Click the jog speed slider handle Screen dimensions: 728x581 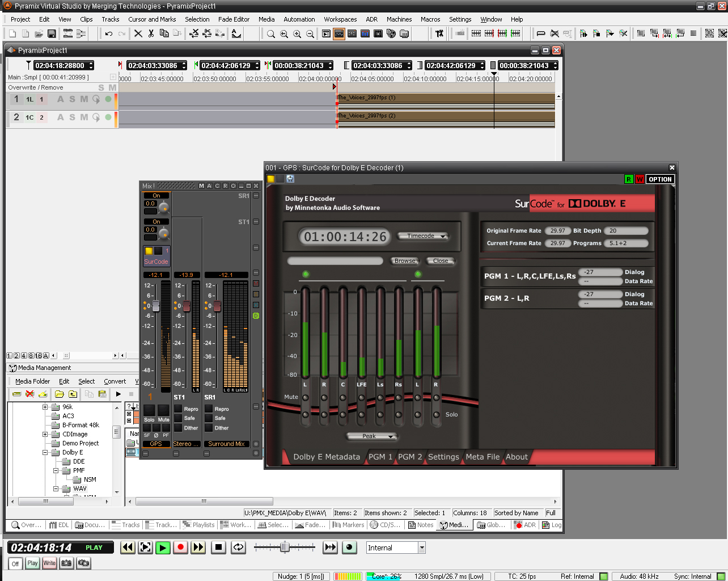(285, 547)
